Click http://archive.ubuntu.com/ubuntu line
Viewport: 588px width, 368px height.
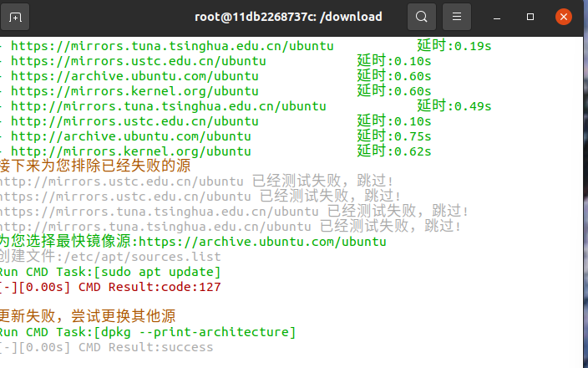131,136
